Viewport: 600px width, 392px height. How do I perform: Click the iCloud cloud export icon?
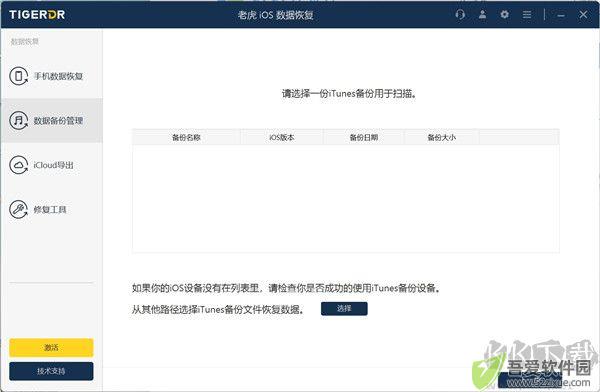pos(18,165)
